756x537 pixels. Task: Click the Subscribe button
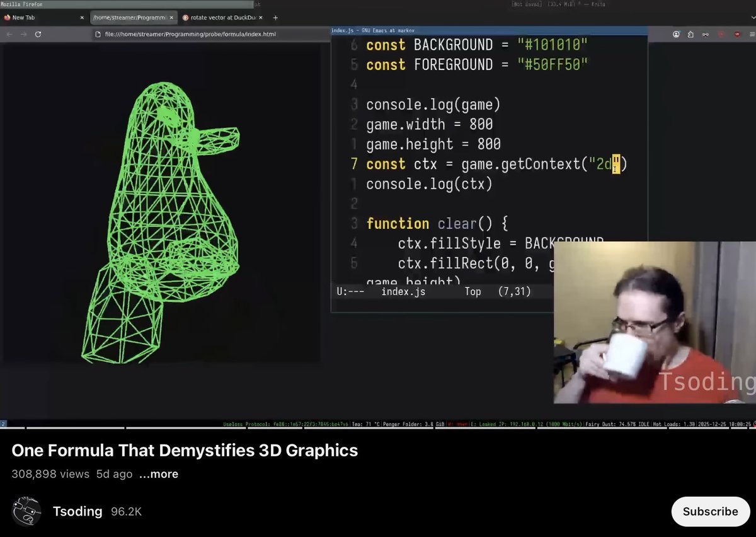click(710, 511)
